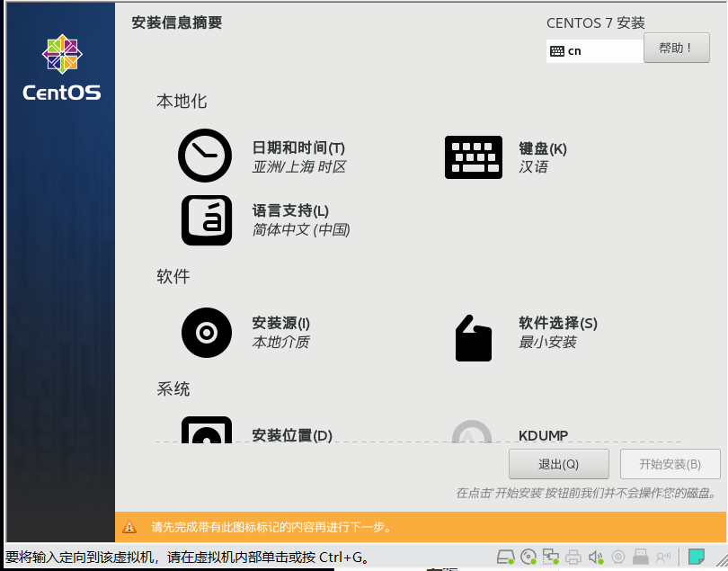The width and height of the screenshot is (728, 571).
Task: Click 最小安装 selection text
Action: tap(547, 342)
